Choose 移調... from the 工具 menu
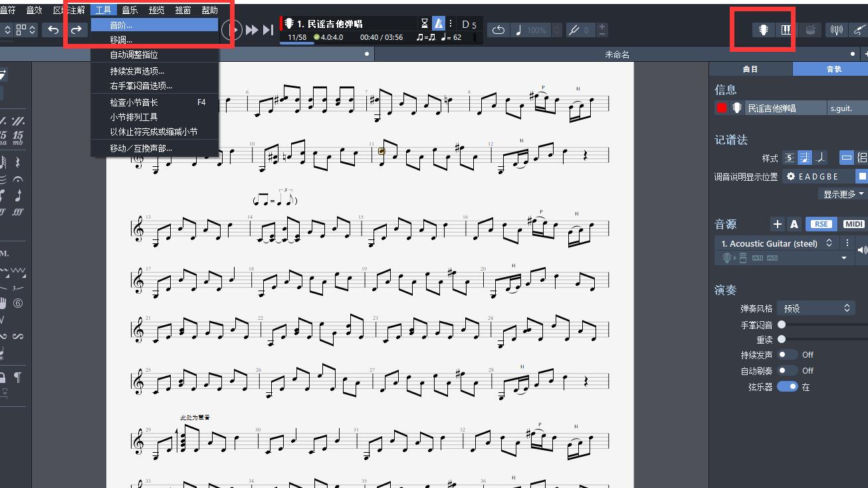Image resolution: width=868 pixels, height=488 pixels. click(x=121, y=40)
